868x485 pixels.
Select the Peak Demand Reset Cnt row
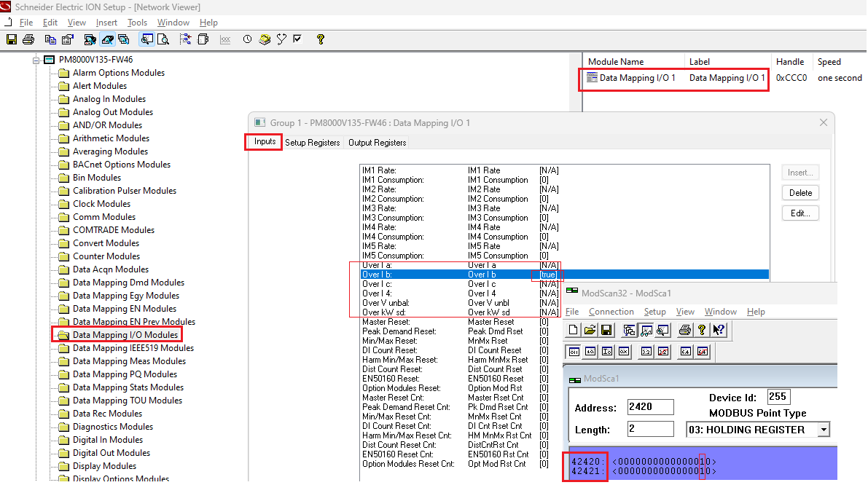(564, 407)
